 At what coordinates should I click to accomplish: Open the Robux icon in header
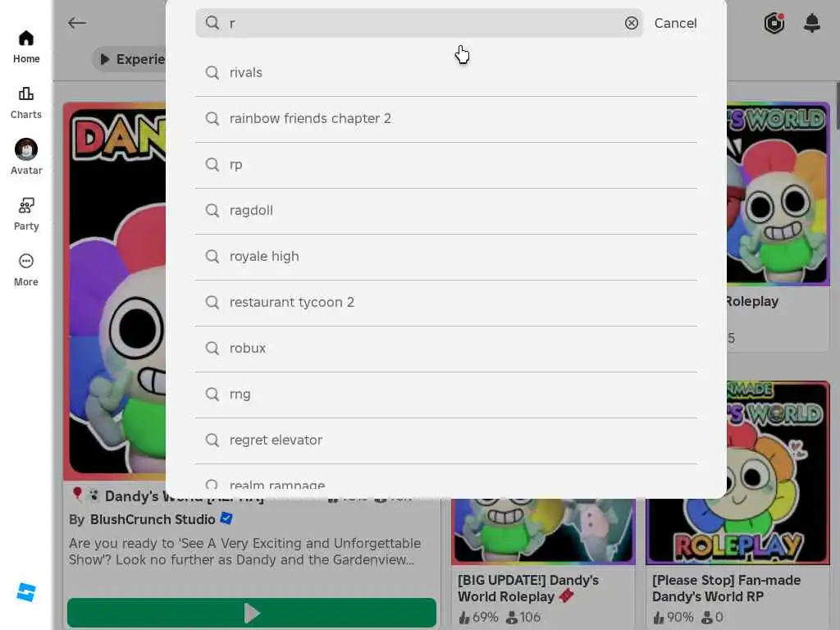pos(774,23)
